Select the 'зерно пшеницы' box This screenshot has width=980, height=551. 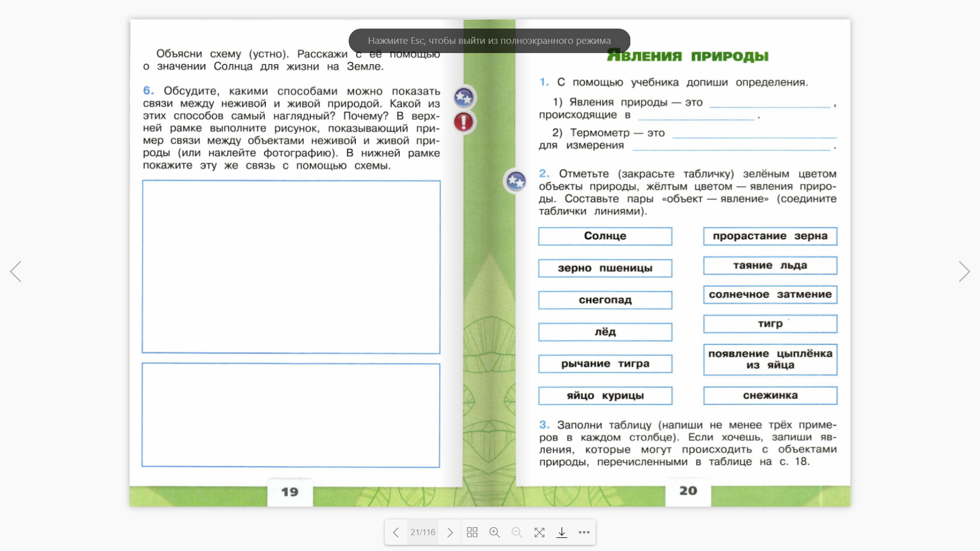coord(605,268)
